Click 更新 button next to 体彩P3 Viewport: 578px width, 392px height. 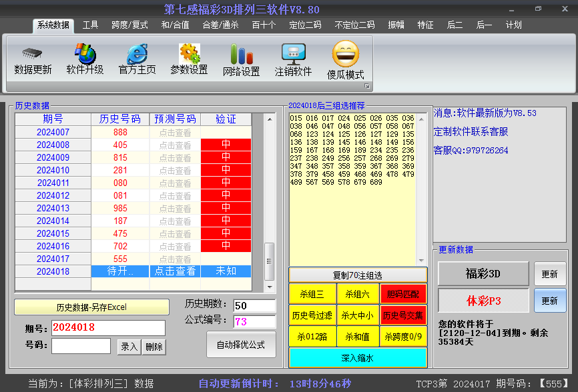point(549,301)
